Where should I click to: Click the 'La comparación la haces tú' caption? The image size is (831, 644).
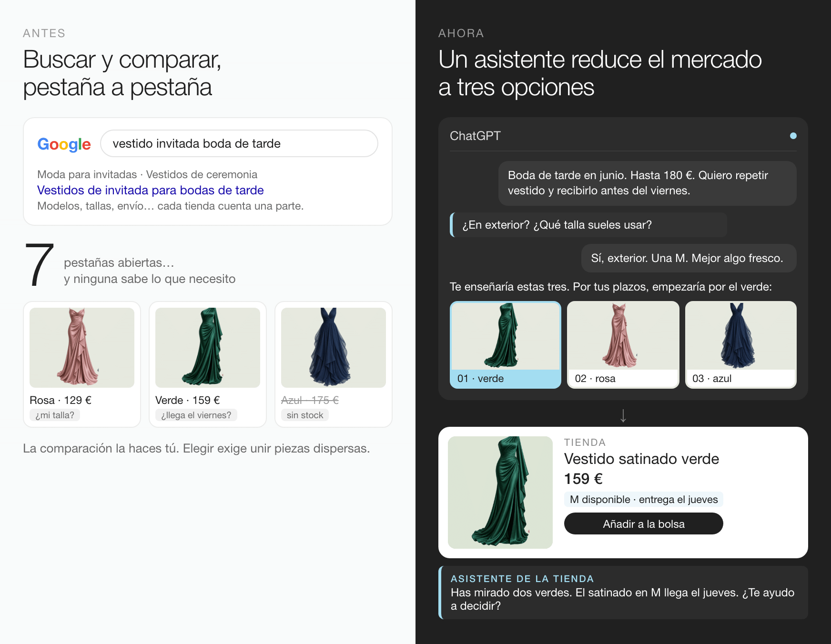(196, 448)
